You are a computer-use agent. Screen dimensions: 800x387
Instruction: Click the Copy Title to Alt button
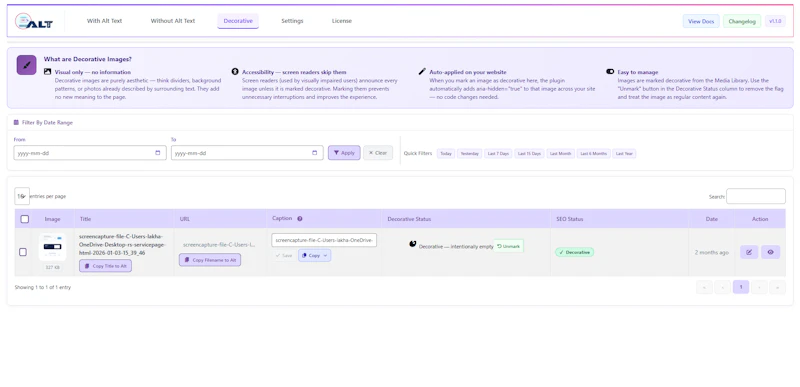pos(106,266)
